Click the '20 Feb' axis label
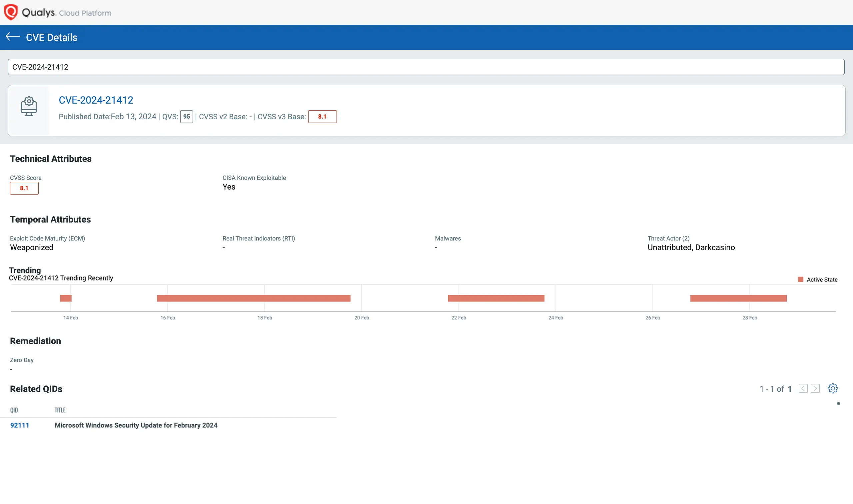The height and width of the screenshot is (504, 853). [x=362, y=318]
